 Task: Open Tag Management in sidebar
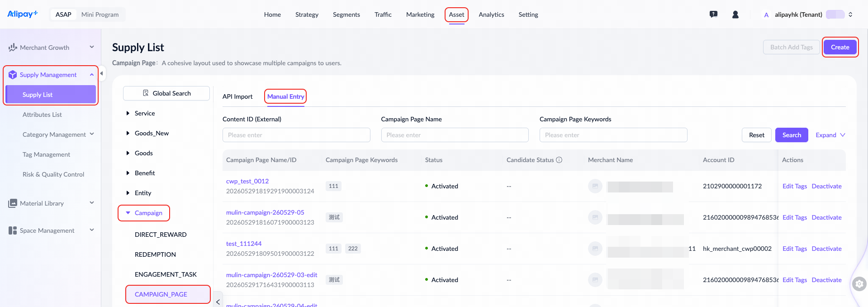point(46,154)
